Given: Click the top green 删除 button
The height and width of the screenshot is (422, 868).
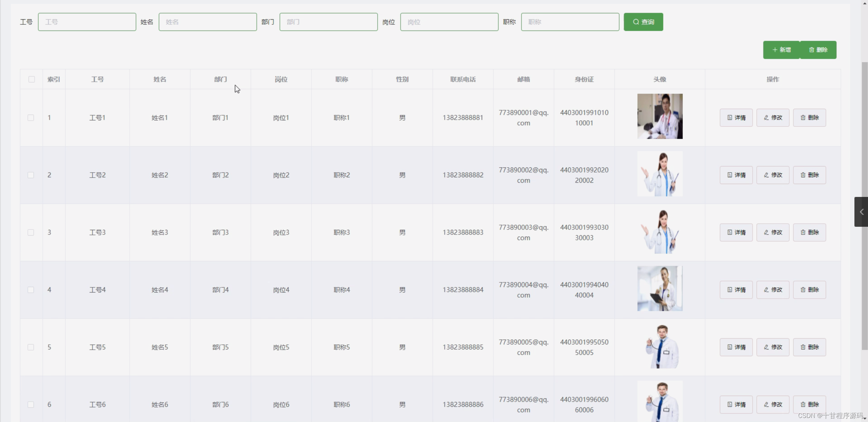Looking at the screenshot, I should tap(818, 50).
